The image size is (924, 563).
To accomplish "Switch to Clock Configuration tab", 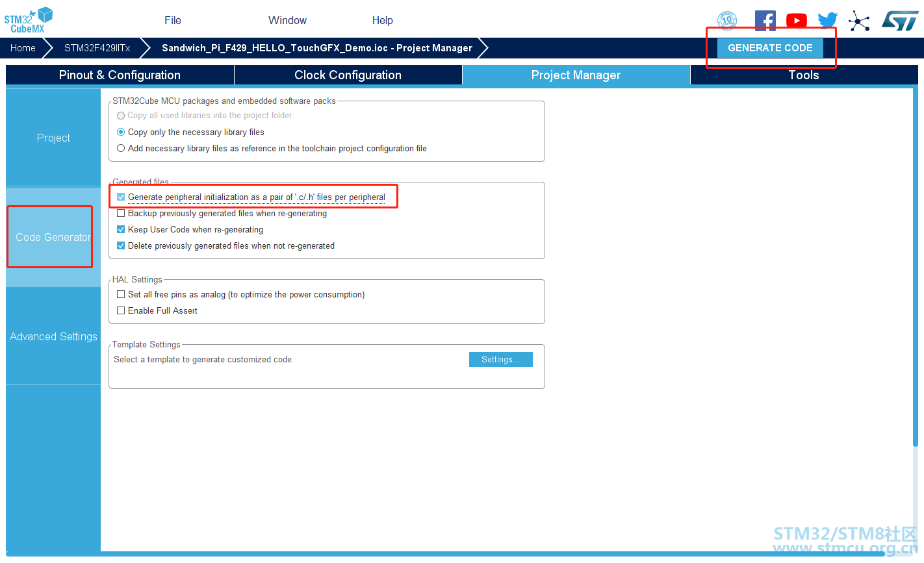I will point(348,75).
